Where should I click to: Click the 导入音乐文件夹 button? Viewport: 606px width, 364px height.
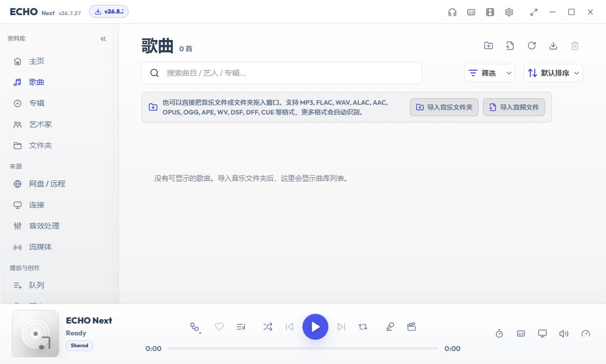[444, 107]
